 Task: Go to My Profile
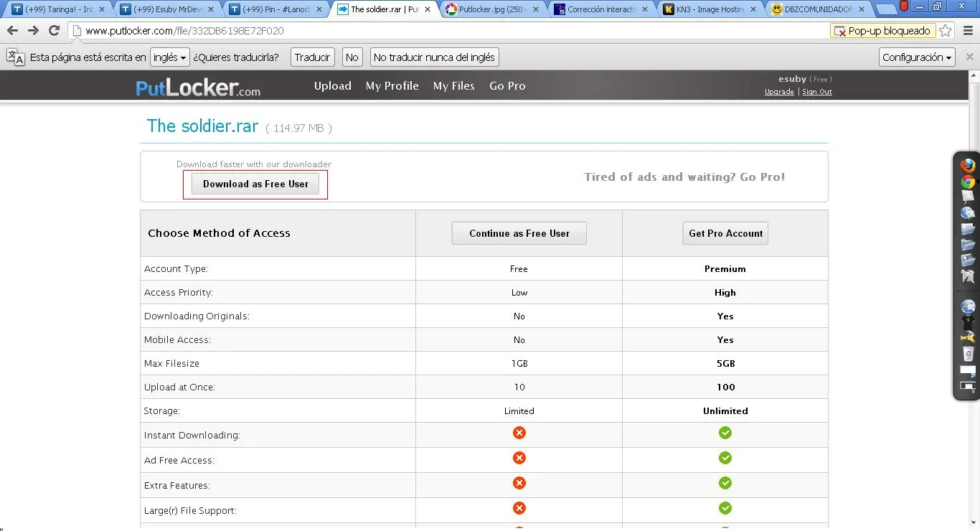point(392,86)
